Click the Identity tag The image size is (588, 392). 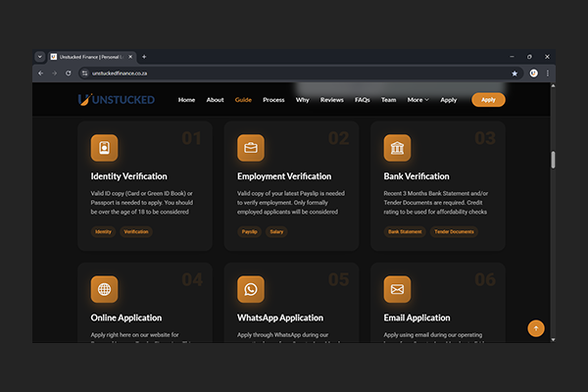[x=103, y=232]
